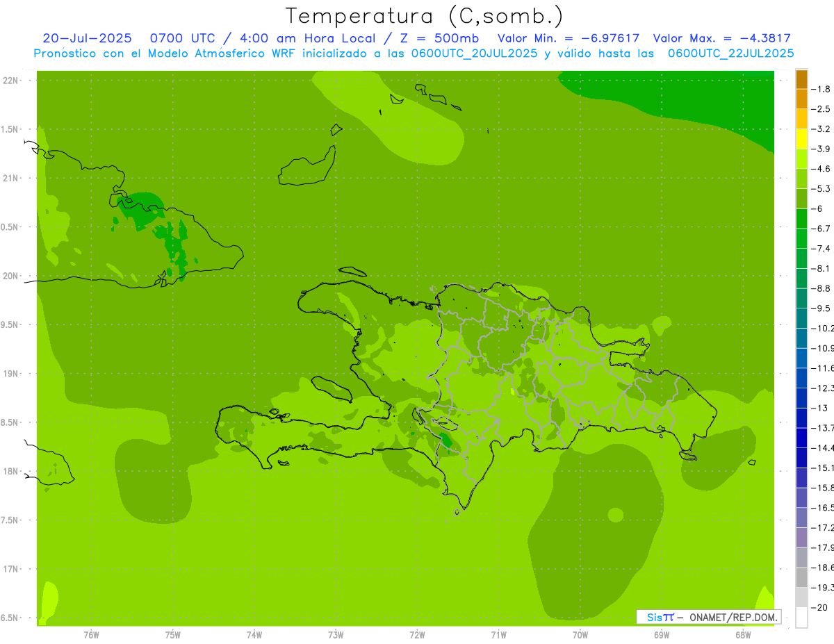
Task: Click the '19N' latitude axis label
Action: [10, 374]
